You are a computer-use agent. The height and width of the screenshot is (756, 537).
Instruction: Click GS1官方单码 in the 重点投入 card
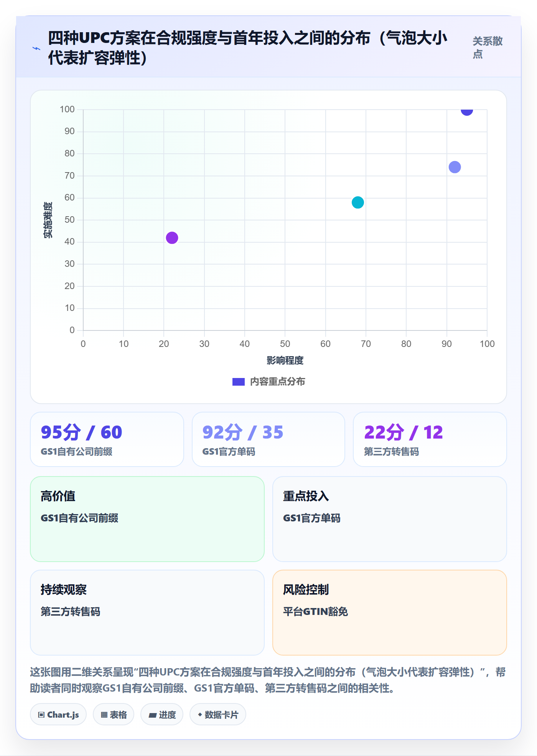point(311,518)
